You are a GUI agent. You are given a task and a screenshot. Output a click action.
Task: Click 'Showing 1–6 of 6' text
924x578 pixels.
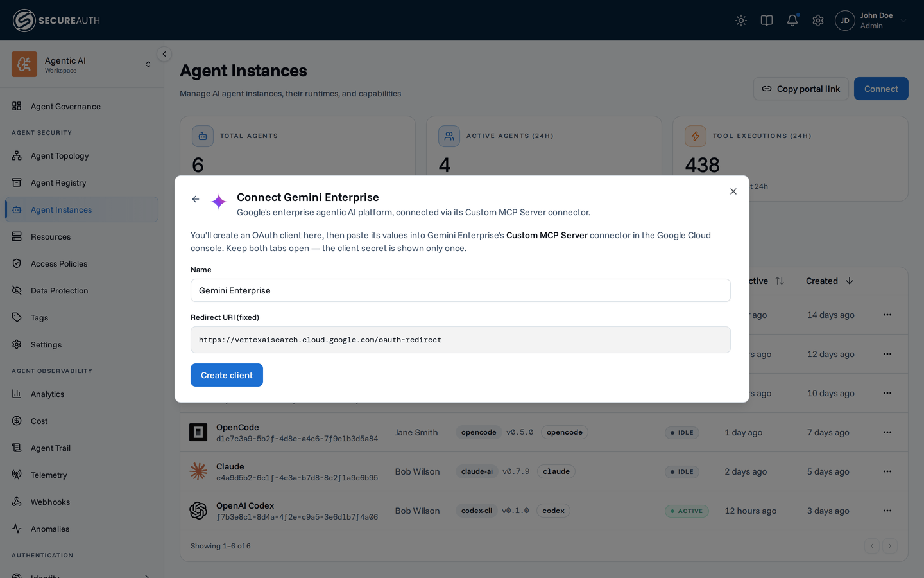pyautogui.click(x=221, y=546)
